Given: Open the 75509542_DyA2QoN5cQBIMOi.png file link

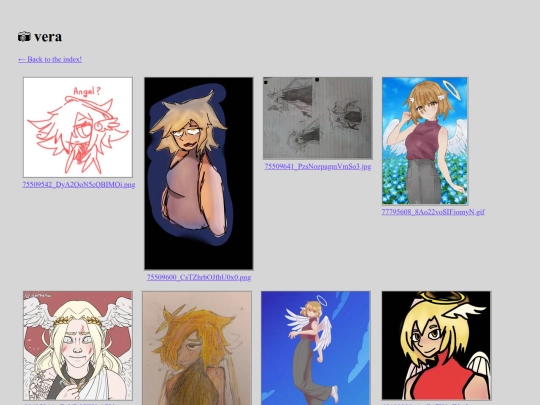Looking at the screenshot, I should (x=79, y=185).
